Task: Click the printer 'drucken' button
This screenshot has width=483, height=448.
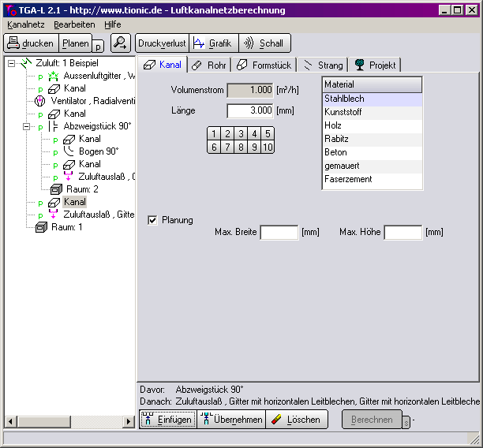Action: click(31, 43)
